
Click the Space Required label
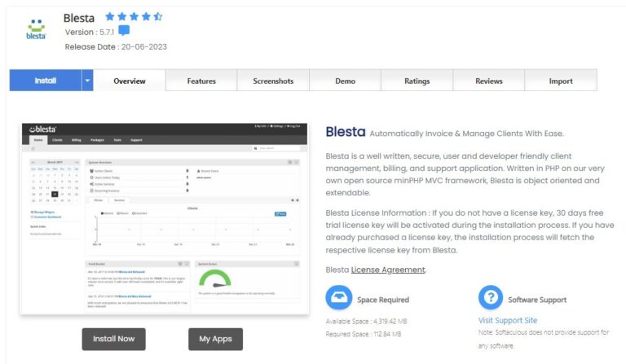click(x=383, y=300)
